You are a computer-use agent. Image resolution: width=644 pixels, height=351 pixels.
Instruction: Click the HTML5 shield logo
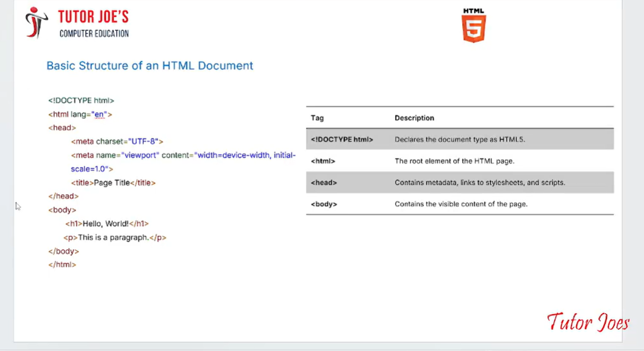473,26
